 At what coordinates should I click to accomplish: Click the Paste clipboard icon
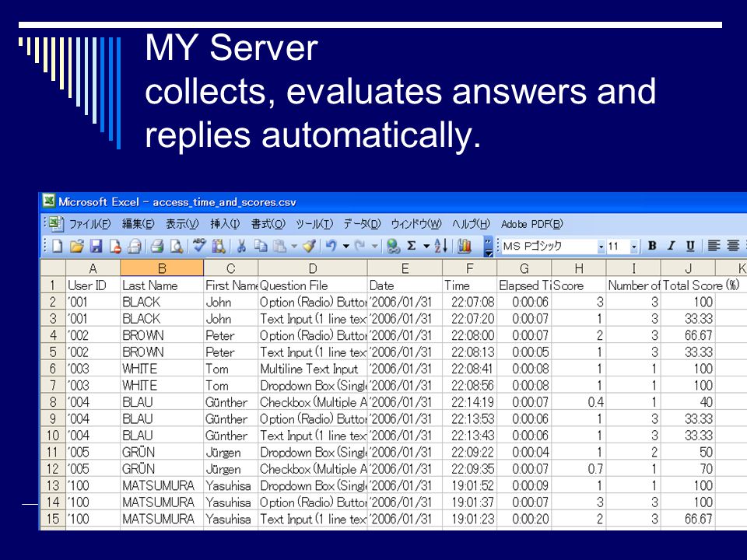(280, 247)
